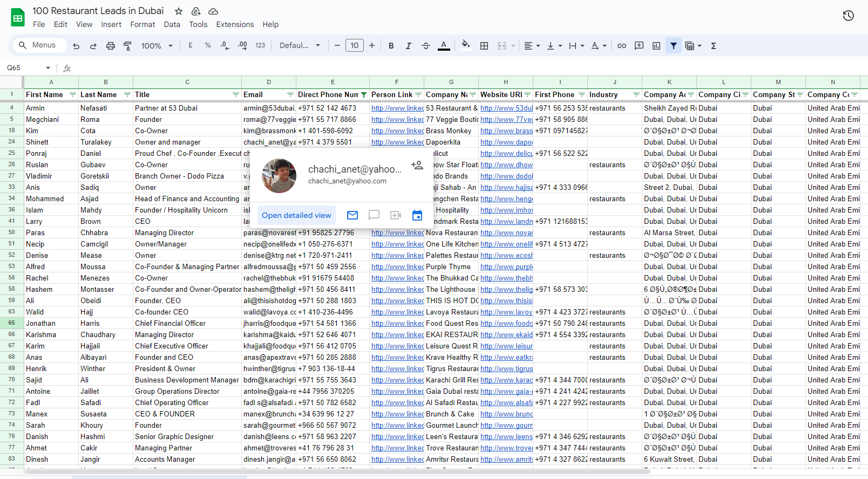Select row 65 header
The image size is (868, 479).
(x=12, y=323)
